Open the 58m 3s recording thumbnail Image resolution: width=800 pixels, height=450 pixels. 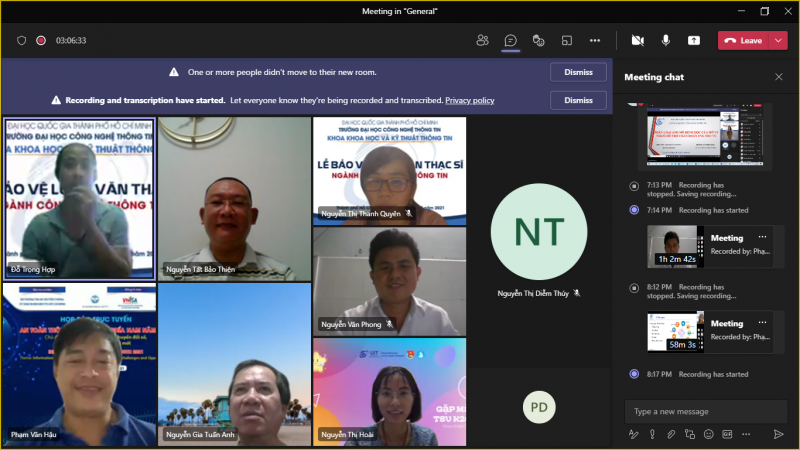(676, 332)
